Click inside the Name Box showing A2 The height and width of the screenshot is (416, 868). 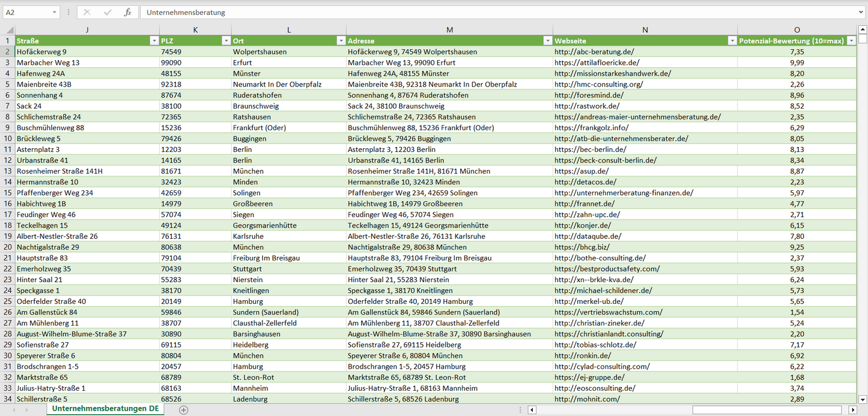coord(26,12)
